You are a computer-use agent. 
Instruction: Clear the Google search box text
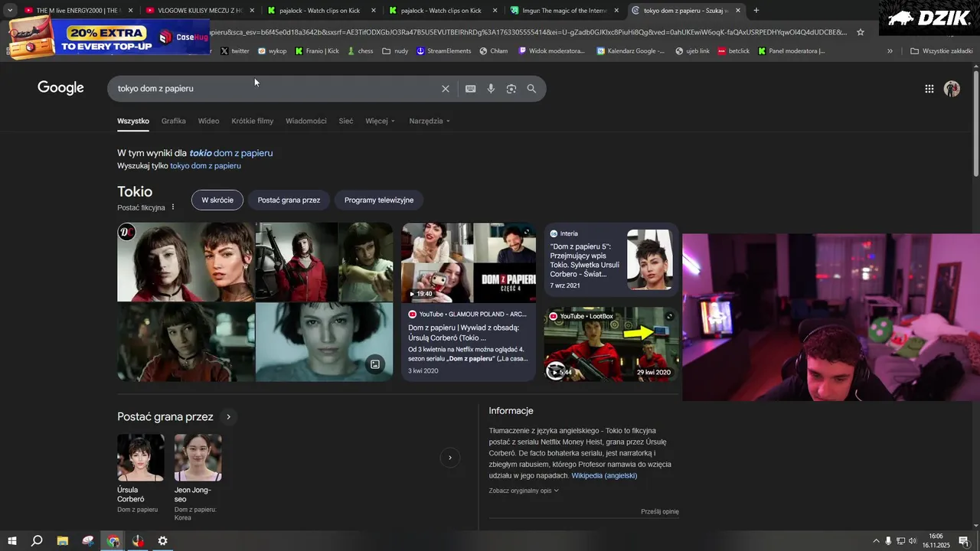(x=446, y=89)
